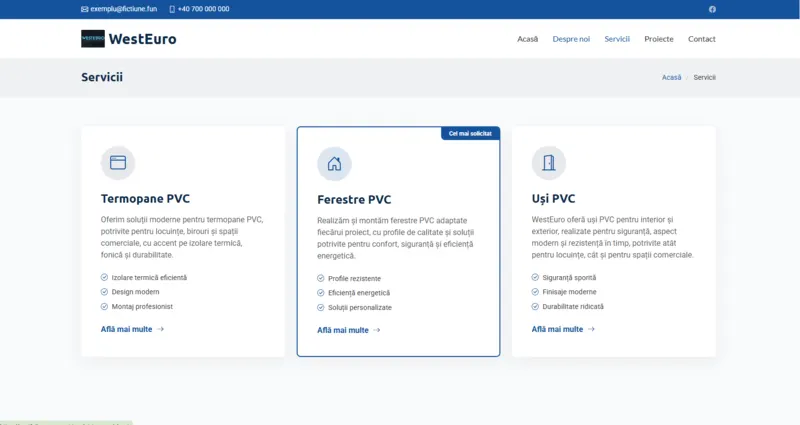
Task: Click the Cel mai solicitat badge
Action: coord(470,134)
